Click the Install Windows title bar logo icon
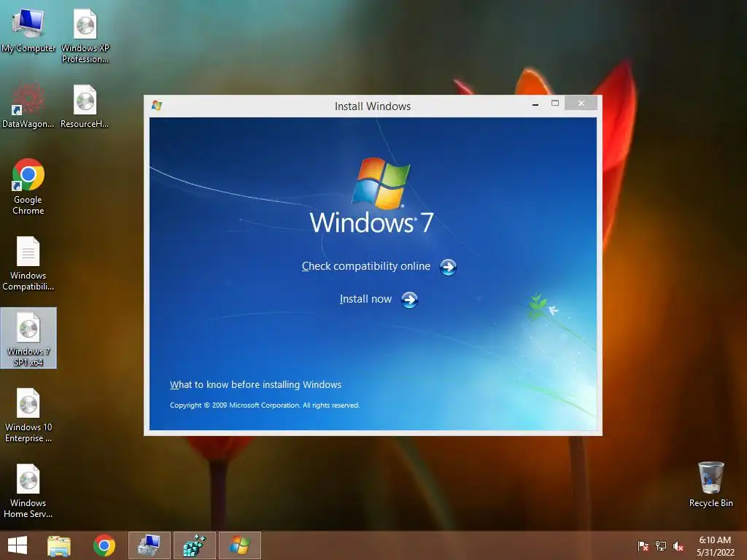The image size is (747, 560). tap(157, 105)
